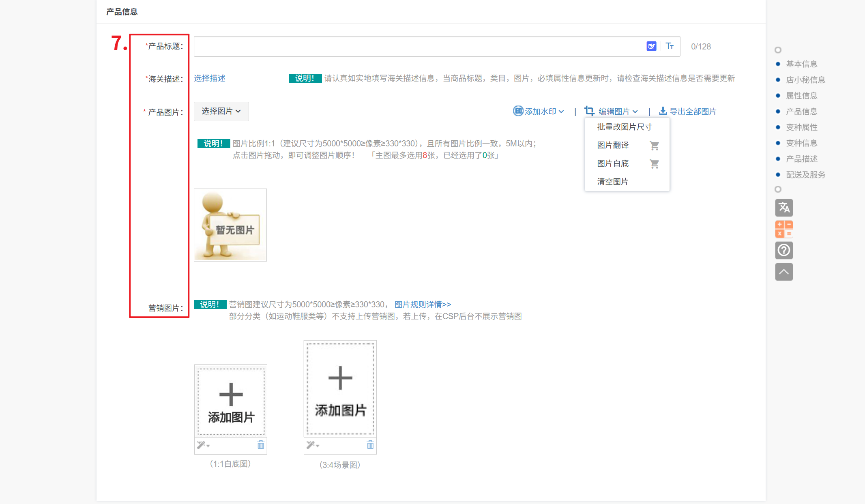Click the text case format icon
This screenshot has height=504, width=865.
click(x=670, y=46)
